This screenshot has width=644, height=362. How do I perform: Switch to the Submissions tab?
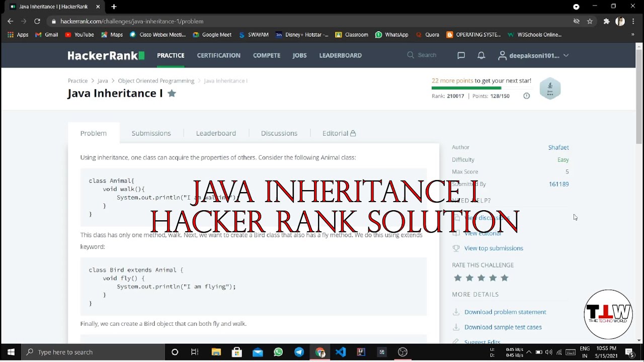[x=151, y=133]
